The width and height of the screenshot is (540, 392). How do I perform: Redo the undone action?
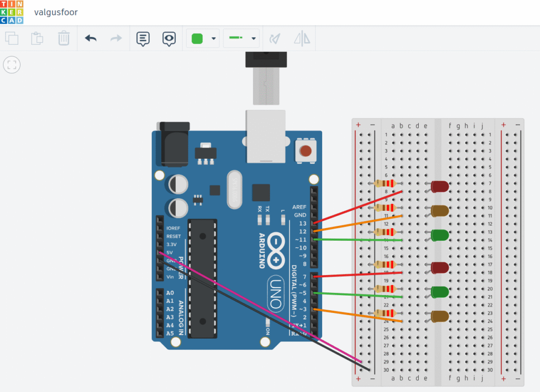[116, 38]
